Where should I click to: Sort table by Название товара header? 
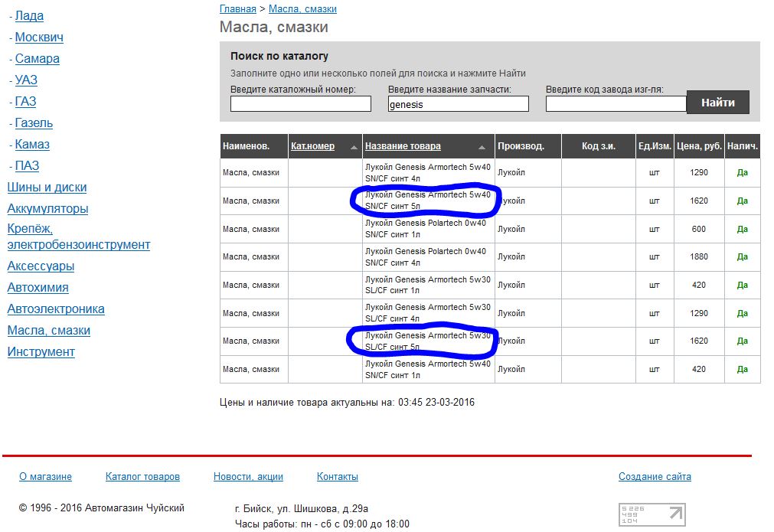tap(403, 146)
